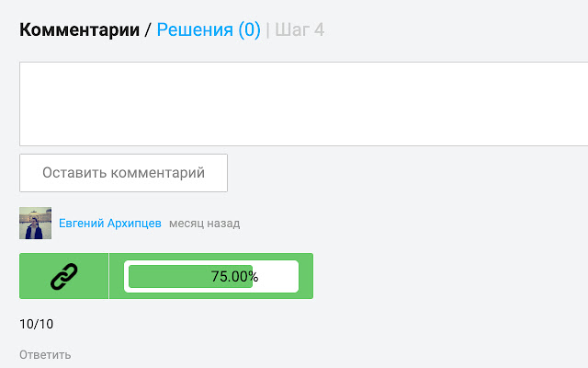Click the 10/10 score text
Screen dimensions: 588x368
click(37, 324)
